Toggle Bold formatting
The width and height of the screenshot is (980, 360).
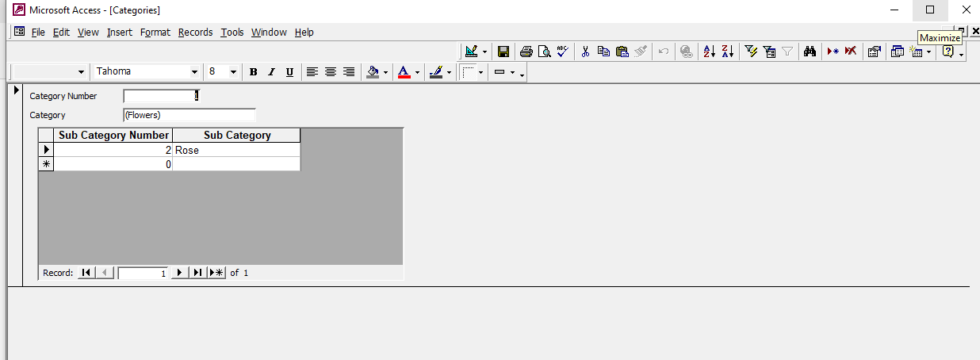254,71
